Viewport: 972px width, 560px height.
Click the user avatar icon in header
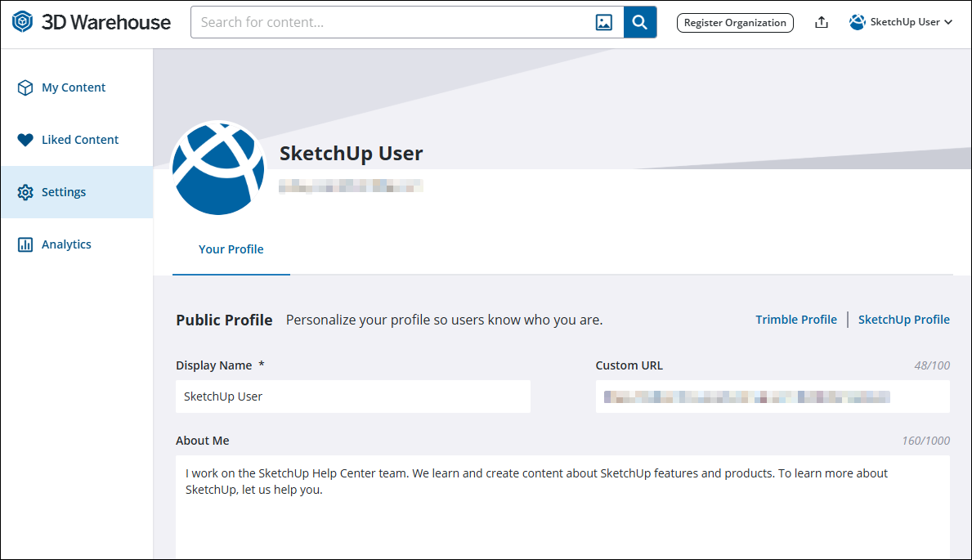click(858, 22)
